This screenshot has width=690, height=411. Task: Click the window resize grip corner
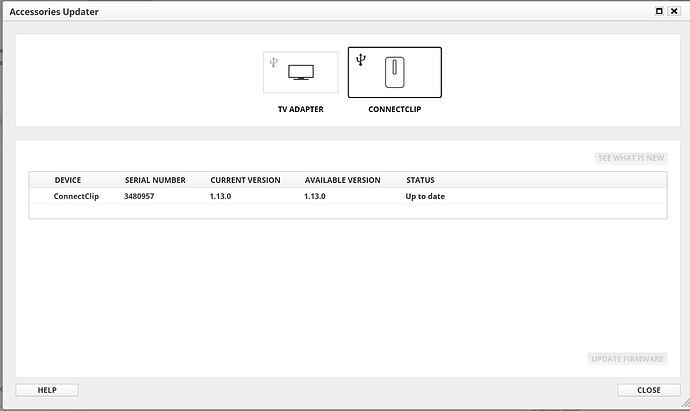[x=685, y=403]
